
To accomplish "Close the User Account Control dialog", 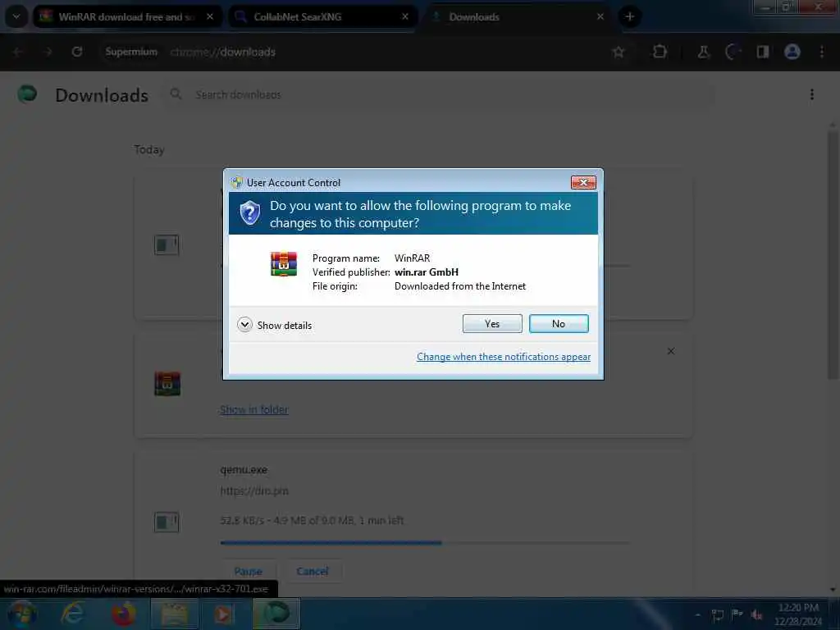I will click(x=583, y=183).
